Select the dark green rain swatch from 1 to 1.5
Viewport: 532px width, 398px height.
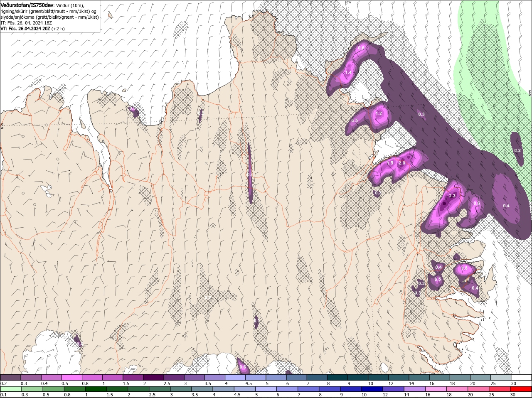click(96, 389)
